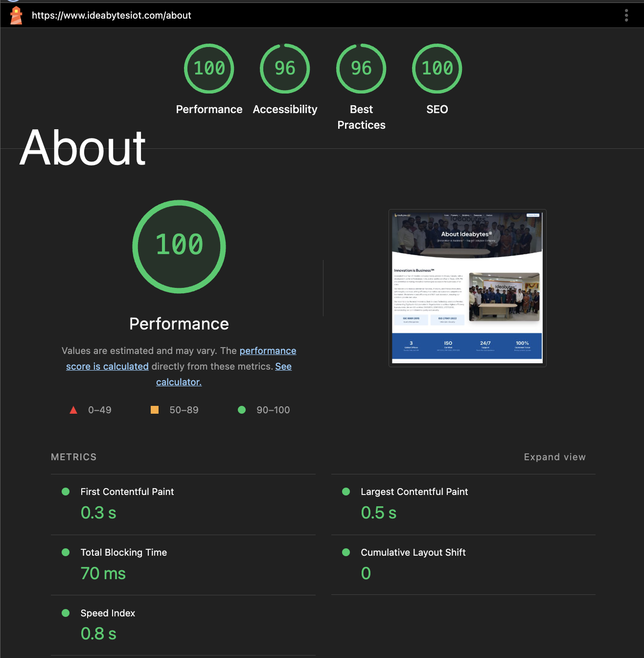Click the orange square in the 50–89 legend
Image resolution: width=644 pixels, height=658 pixels.
(154, 409)
